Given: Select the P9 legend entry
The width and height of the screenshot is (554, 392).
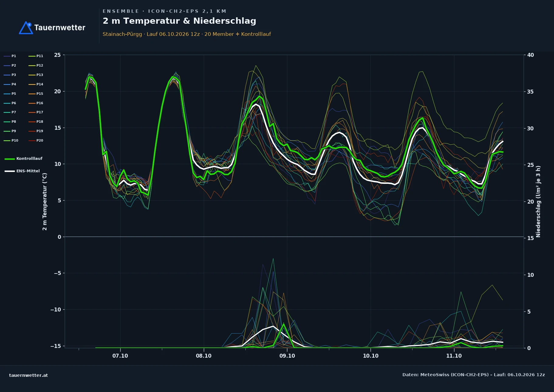Looking at the screenshot, I should point(10,131).
